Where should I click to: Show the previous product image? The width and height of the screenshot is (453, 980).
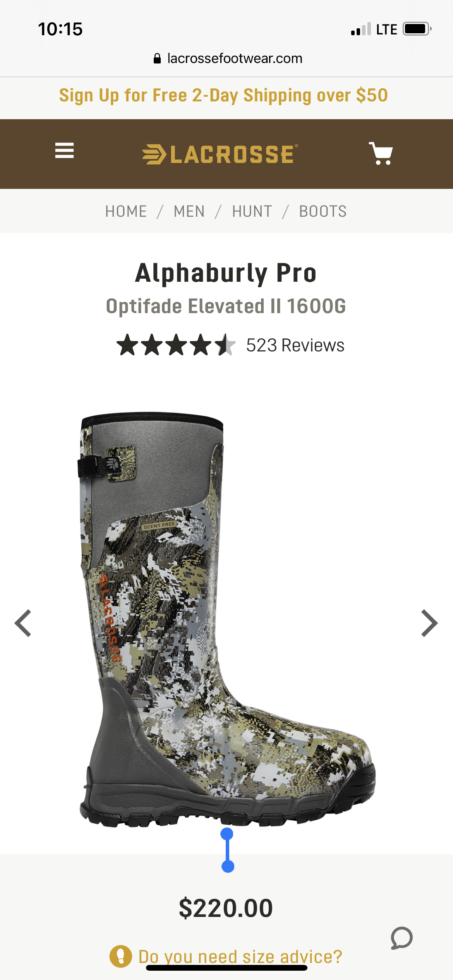tap(23, 623)
